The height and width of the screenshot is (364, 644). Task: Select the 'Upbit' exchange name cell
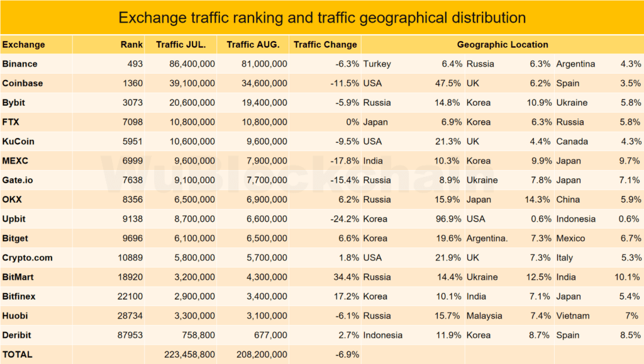pos(14,219)
